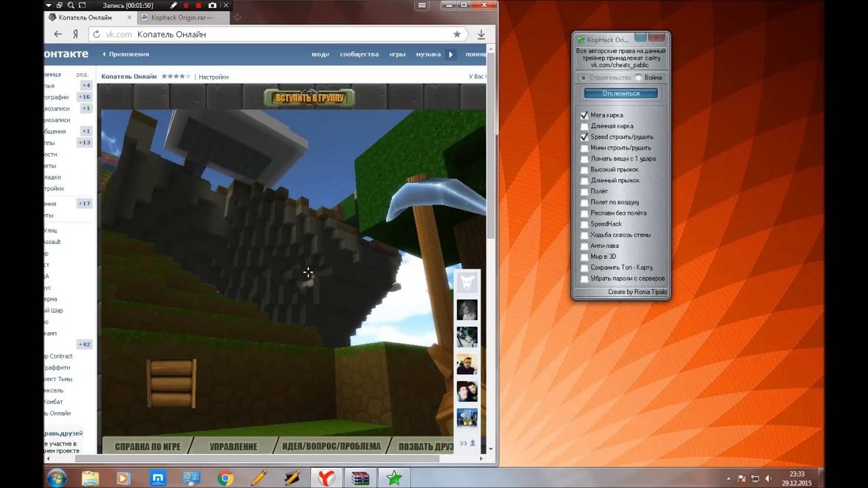868x488 pixels.
Task: Click the first friend avatar with dog placeholder
Action: (x=467, y=282)
